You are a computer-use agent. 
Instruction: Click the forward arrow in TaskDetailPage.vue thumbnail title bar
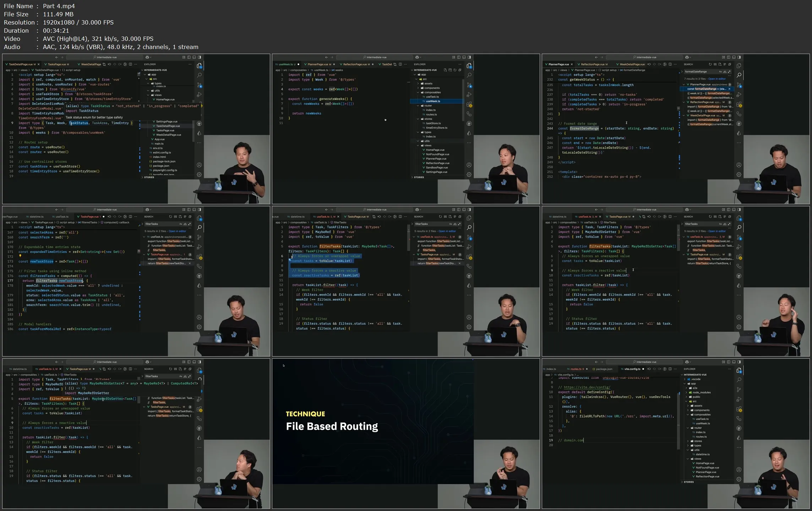tap(62, 57)
